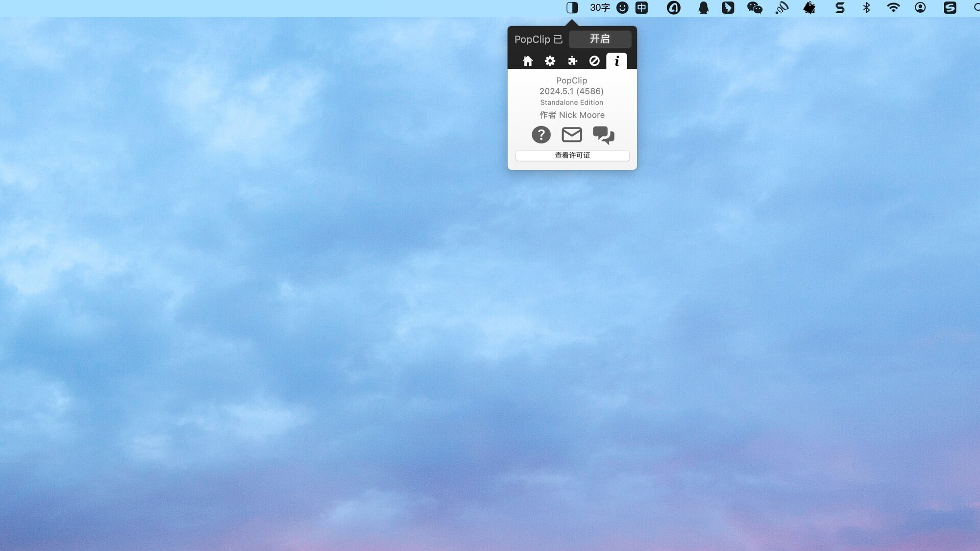Image resolution: width=980 pixels, height=551 pixels.
Task: Open the smiley face menu bar icon
Action: [622, 8]
